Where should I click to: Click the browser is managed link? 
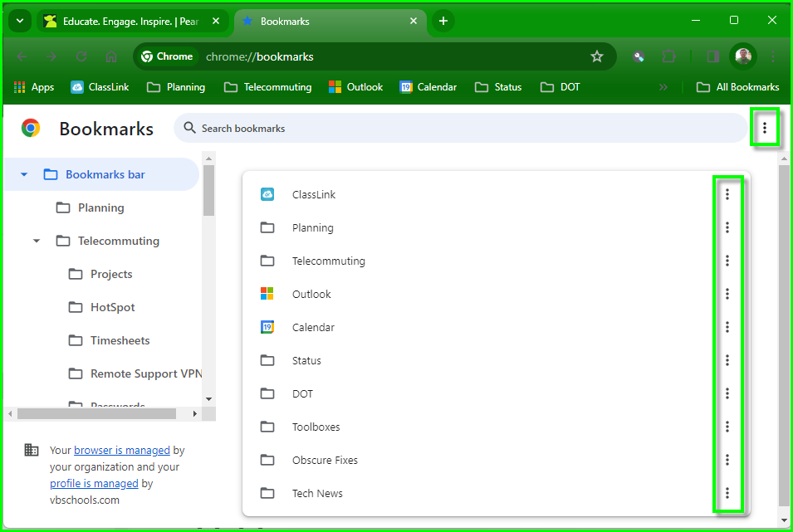click(x=121, y=450)
